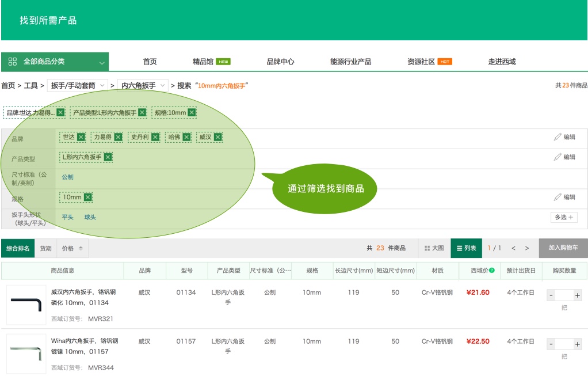
Task: Remove the 威汉 brand filter tag
Action: click(x=217, y=137)
